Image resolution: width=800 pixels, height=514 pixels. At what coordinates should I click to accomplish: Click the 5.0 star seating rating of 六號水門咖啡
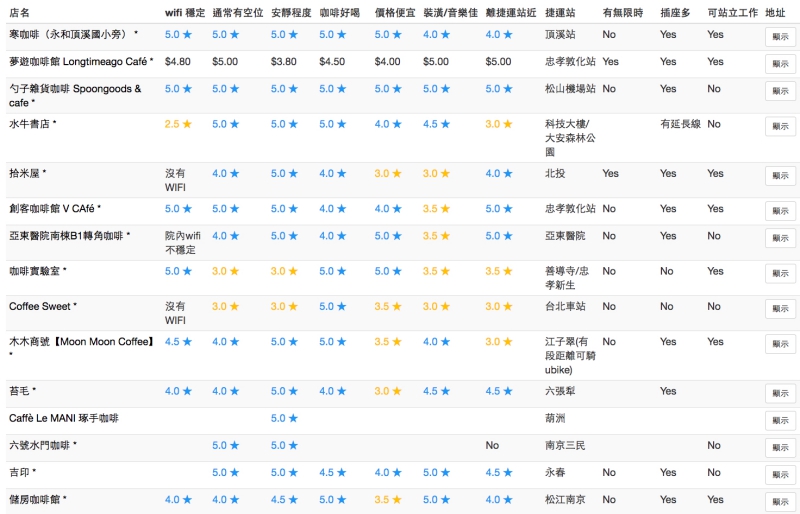pos(226,445)
